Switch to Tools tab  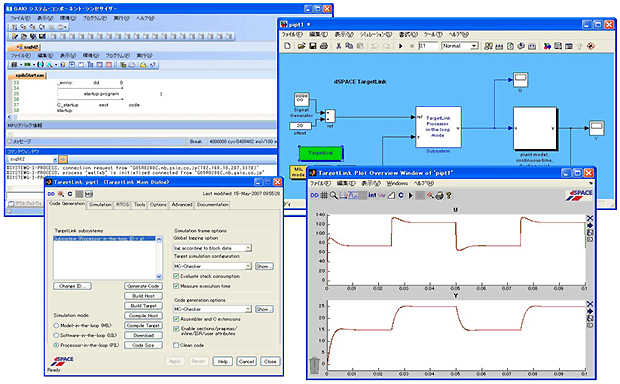click(x=140, y=204)
